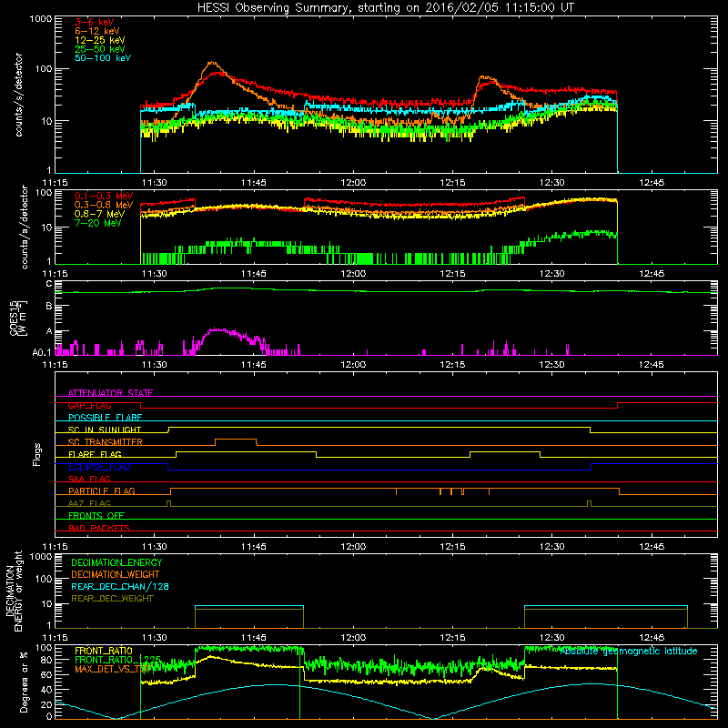This screenshot has height=728, width=728.
Task: Click the 0.3-0.8 MeV legend label
Action: point(104,205)
